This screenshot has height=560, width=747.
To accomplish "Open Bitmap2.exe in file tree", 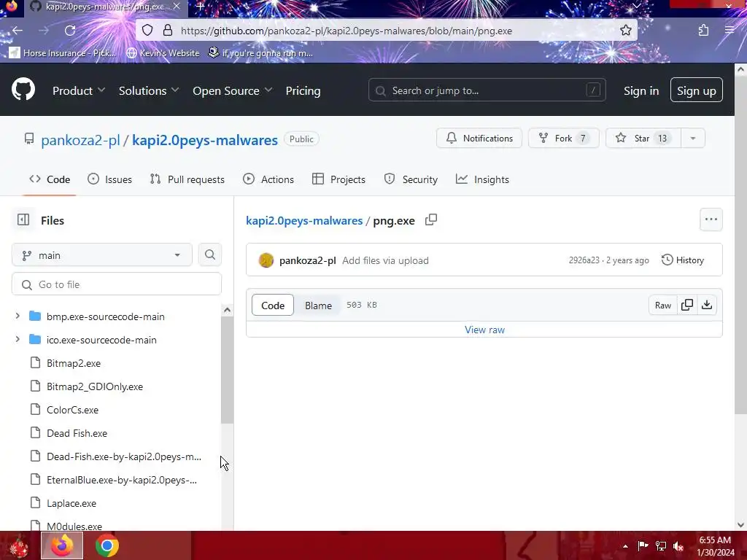I will click(74, 363).
